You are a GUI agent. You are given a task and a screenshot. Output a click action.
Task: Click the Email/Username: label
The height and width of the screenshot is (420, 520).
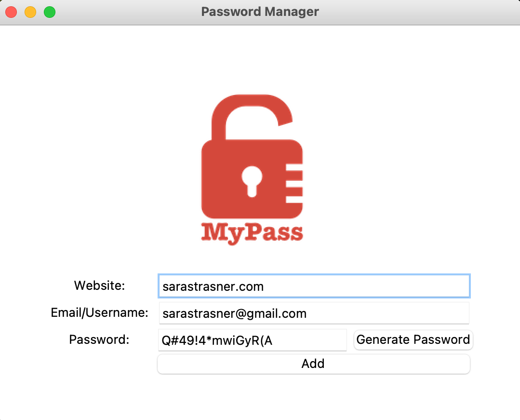99,312
